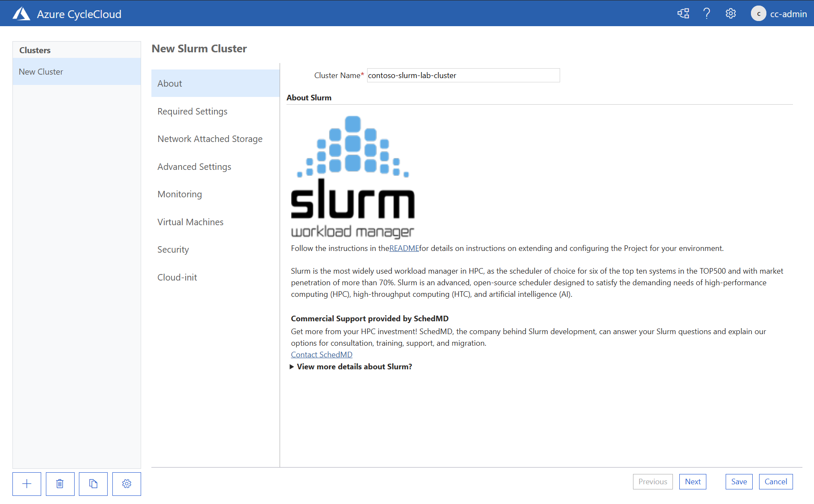814x504 pixels.
Task: Open the feedback icon in the header
Action: click(x=683, y=14)
